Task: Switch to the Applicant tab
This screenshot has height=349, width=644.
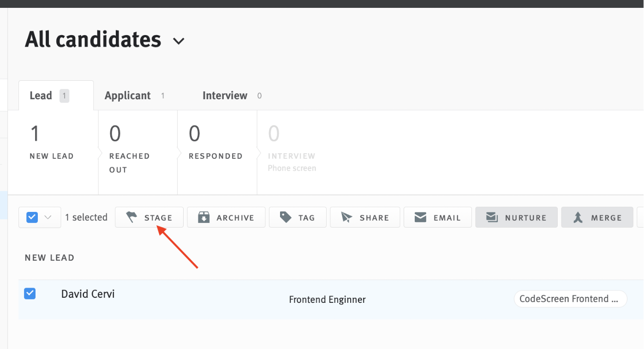Action: pos(127,96)
